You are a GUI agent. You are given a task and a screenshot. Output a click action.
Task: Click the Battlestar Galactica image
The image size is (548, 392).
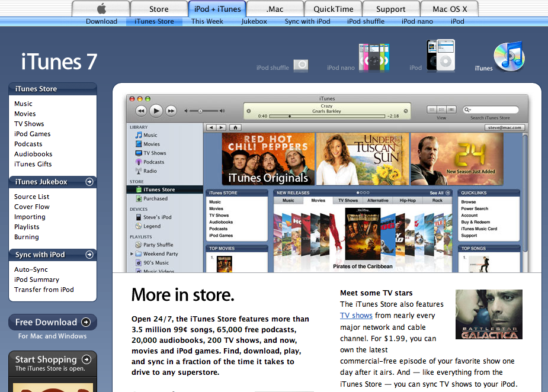tap(489, 314)
